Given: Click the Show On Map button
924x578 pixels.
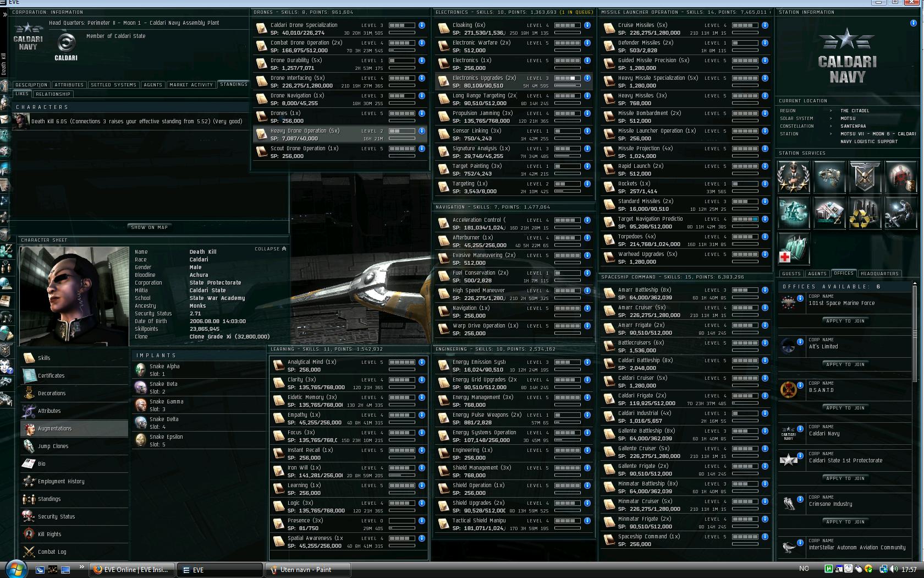Looking at the screenshot, I should pyautogui.click(x=149, y=227).
